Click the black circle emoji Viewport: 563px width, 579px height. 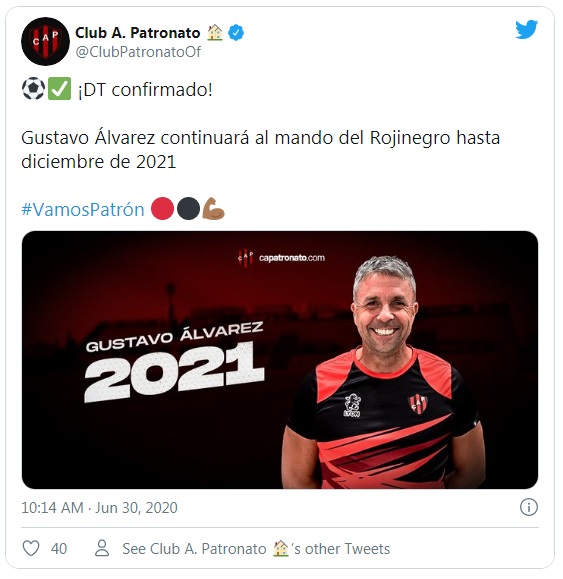click(x=188, y=209)
